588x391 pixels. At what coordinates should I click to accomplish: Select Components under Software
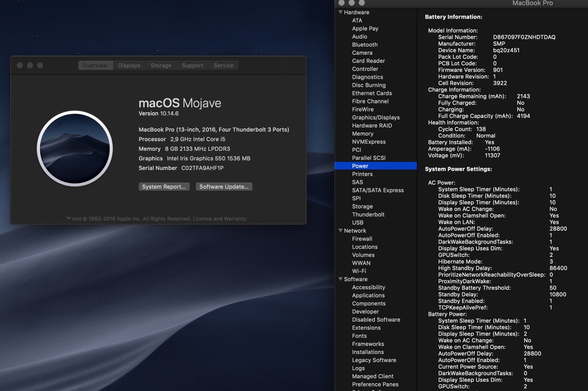(368, 303)
